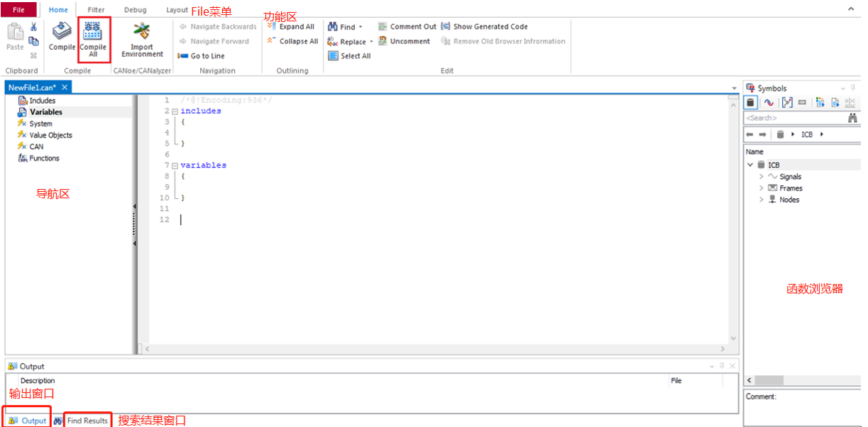This screenshot has height=427, width=868.
Task: Click Navigate Forward in Navigation group
Action: (214, 41)
